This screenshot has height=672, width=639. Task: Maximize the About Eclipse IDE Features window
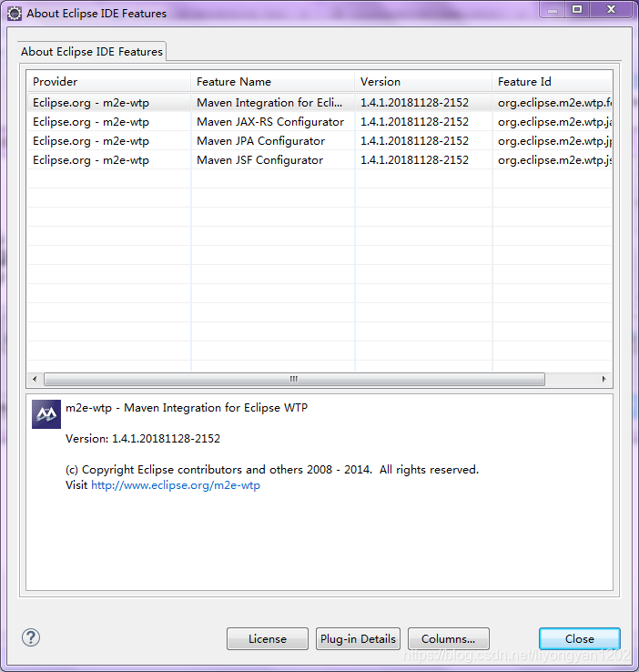tap(577, 10)
